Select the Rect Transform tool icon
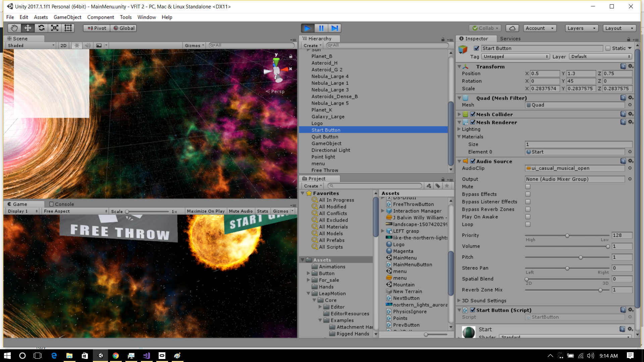This screenshot has width=644, height=362. pyautogui.click(x=68, y=28)
